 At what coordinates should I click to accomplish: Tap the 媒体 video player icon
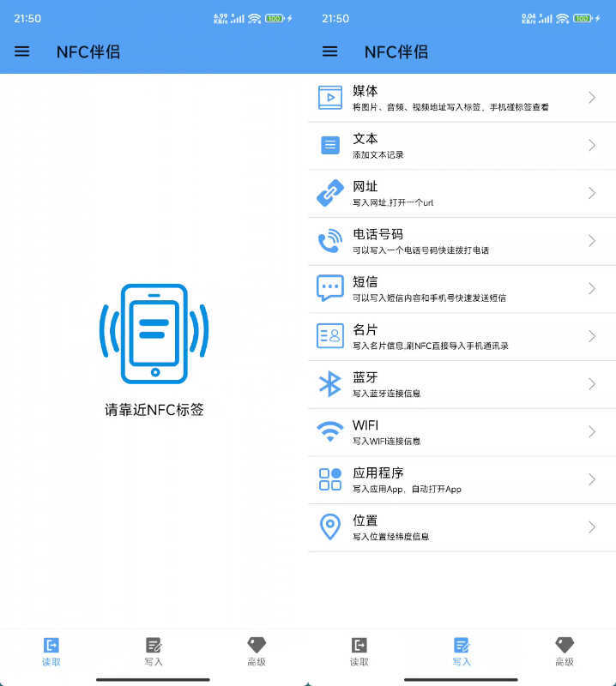point(330,98)
